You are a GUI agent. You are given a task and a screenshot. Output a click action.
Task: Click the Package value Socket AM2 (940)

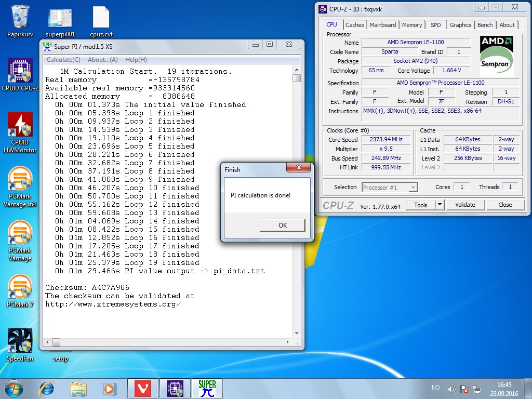[x=416, y=61]
